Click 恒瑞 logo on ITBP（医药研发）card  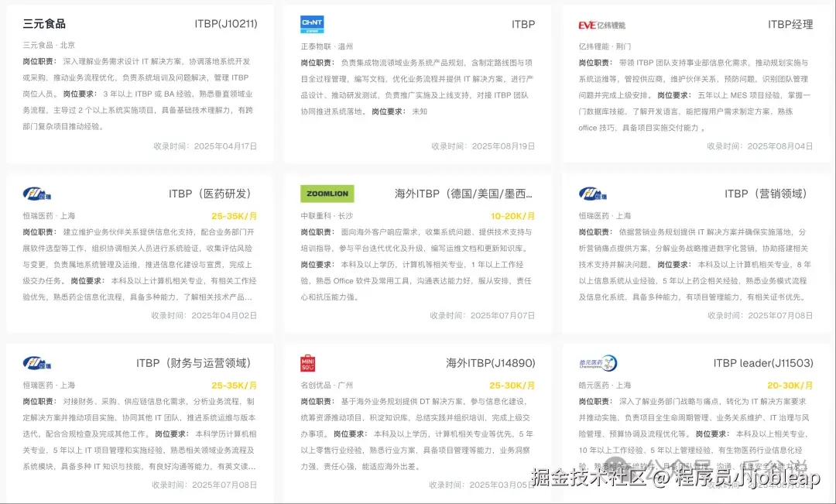[37, 194]
